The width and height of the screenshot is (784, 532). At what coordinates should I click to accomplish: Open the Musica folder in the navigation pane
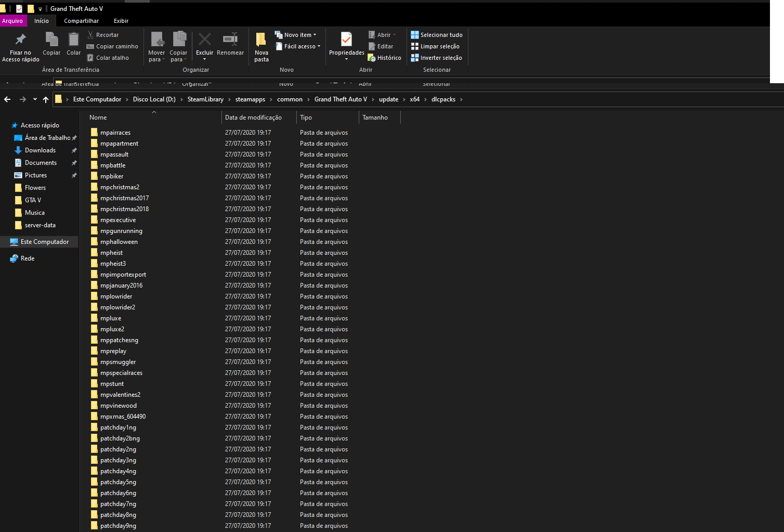coord(35,213)
